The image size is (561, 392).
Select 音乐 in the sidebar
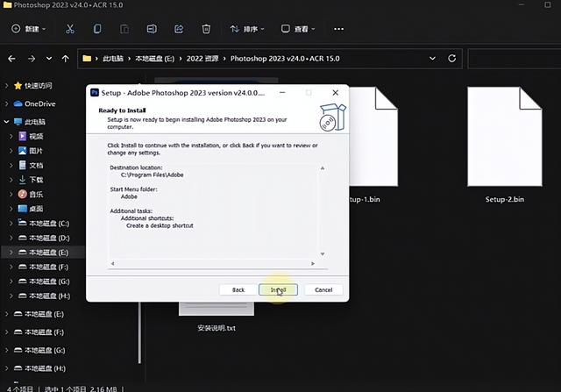[36, 195]
